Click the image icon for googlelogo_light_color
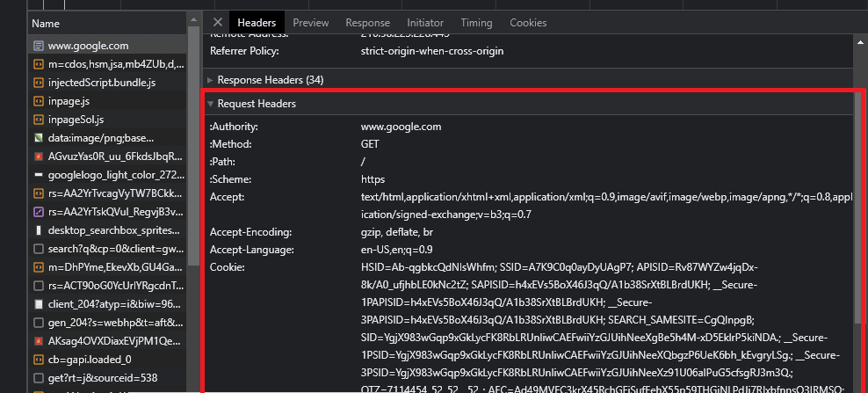The image size is (868, 393). pyautogui.click(x=38, y=175)
